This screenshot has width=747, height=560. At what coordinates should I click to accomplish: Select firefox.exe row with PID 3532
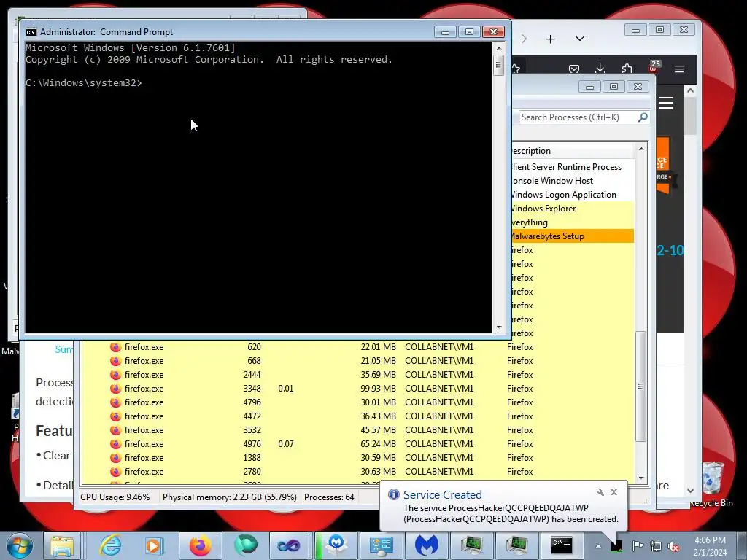coord(357,430)
